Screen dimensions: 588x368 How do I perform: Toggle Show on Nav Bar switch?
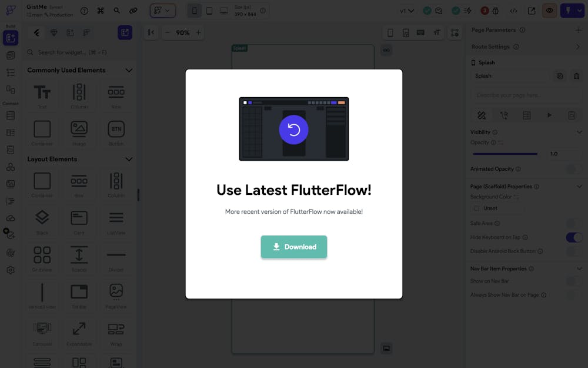(x=574, y=281)
